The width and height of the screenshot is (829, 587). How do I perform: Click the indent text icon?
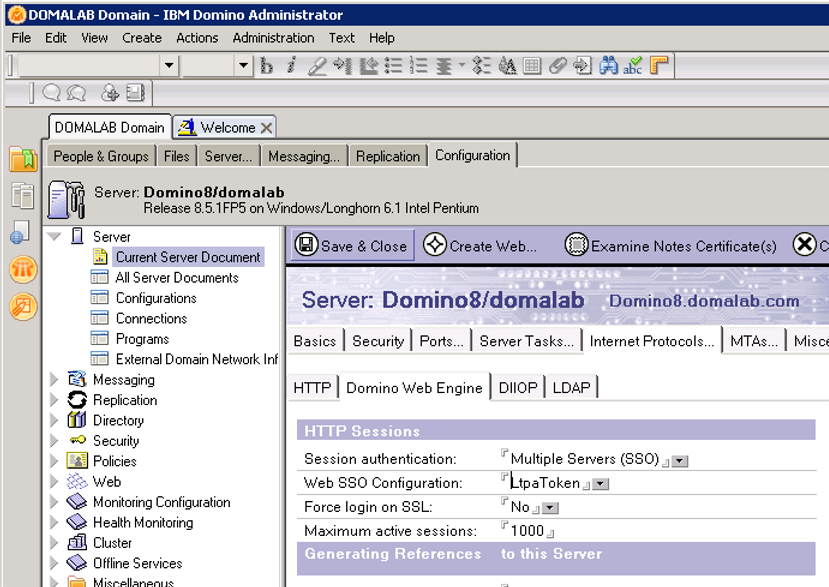(x=343, y=66)
